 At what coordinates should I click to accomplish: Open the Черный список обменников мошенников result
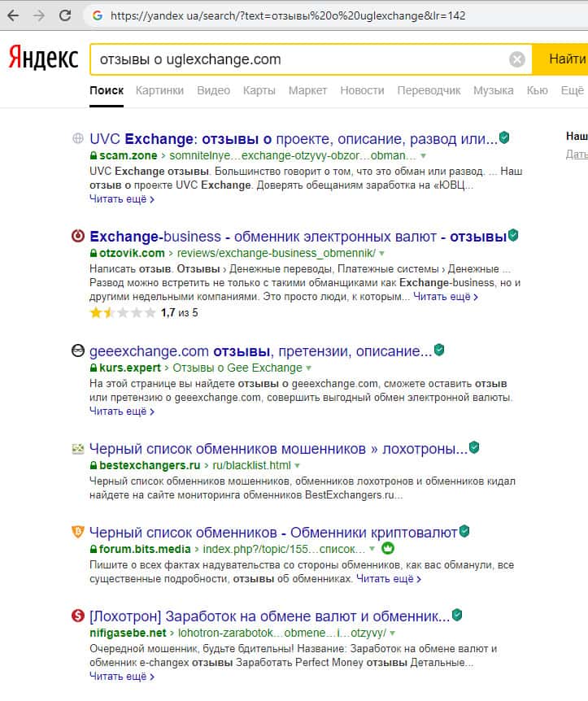point(278,448)
